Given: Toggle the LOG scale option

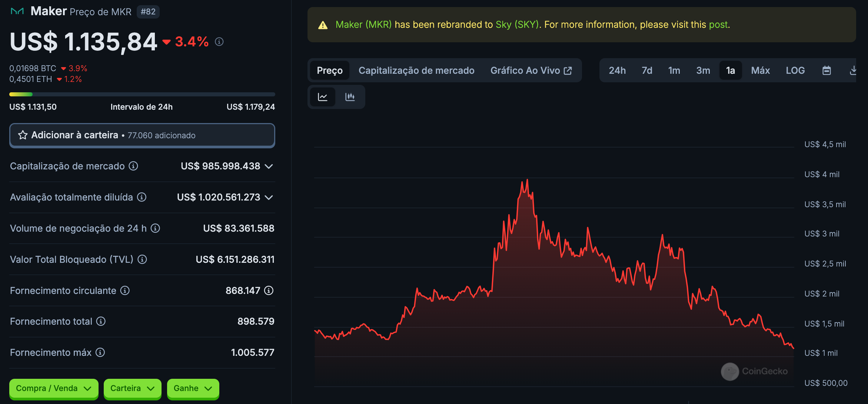Looking at the screenshot, I should (x=795, y=70).
